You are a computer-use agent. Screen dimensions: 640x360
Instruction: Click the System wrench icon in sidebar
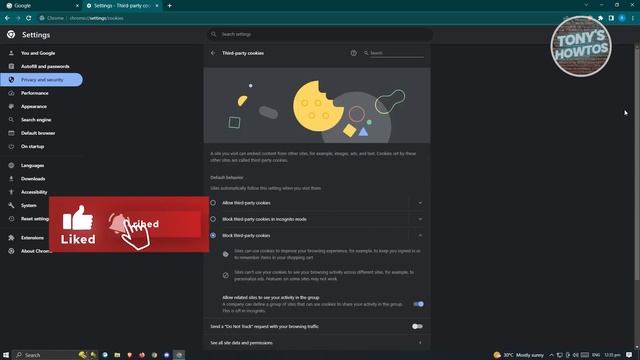pos(11,205)
